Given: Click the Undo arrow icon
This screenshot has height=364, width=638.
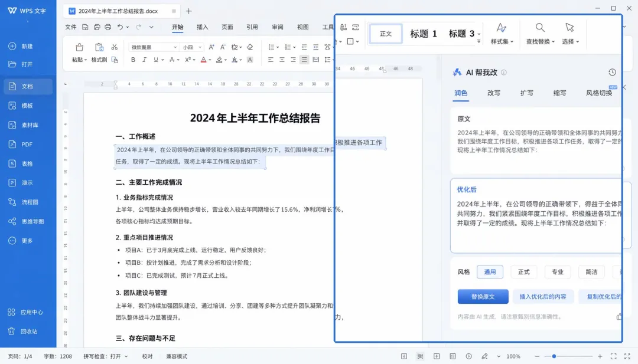Looking at the screenshot, I should (120, 27).
